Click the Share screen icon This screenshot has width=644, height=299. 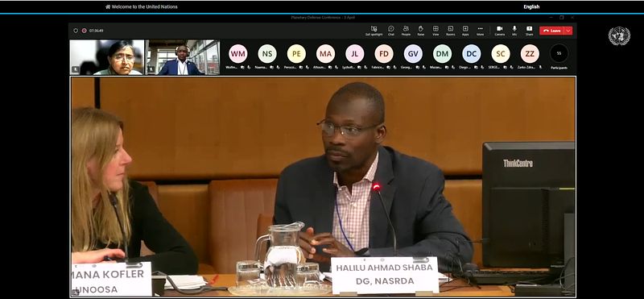tap(530, 29)
